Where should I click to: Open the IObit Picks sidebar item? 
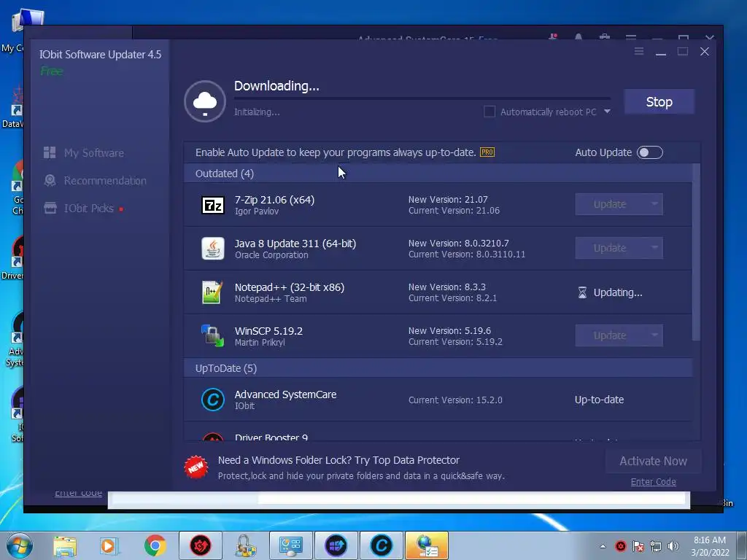point(83,208)
